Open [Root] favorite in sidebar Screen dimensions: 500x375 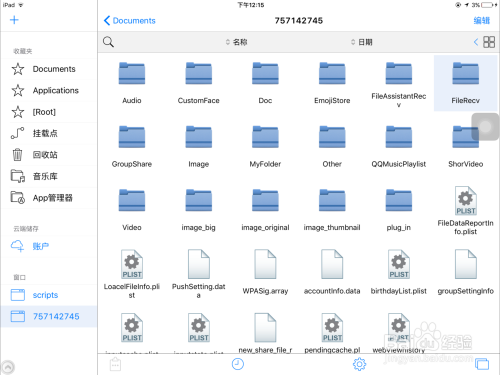click(x=49, y=112)
